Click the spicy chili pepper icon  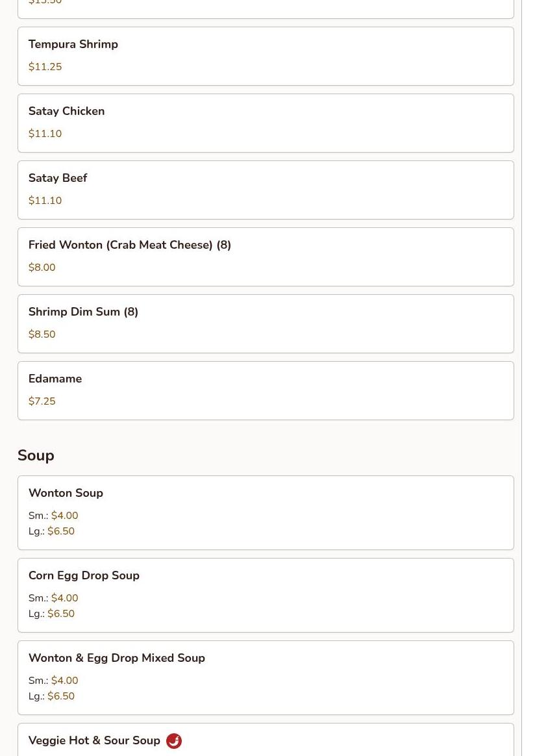[174, 741]
